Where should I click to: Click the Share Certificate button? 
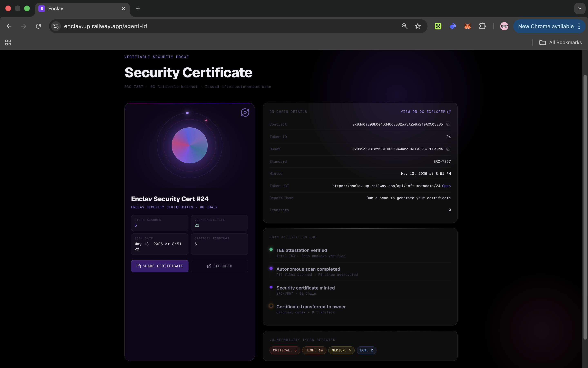160,266
